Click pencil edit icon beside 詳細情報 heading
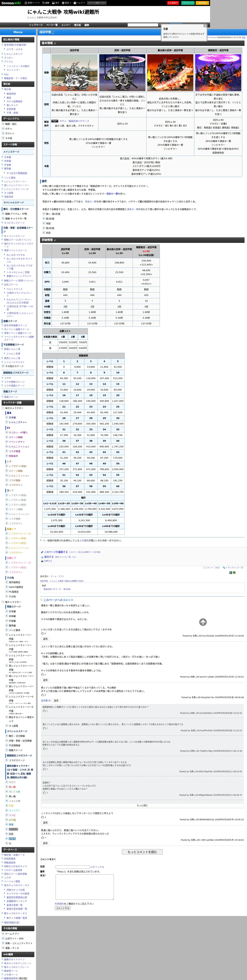This screenshot has height=980, width=247. coord(55,240)
